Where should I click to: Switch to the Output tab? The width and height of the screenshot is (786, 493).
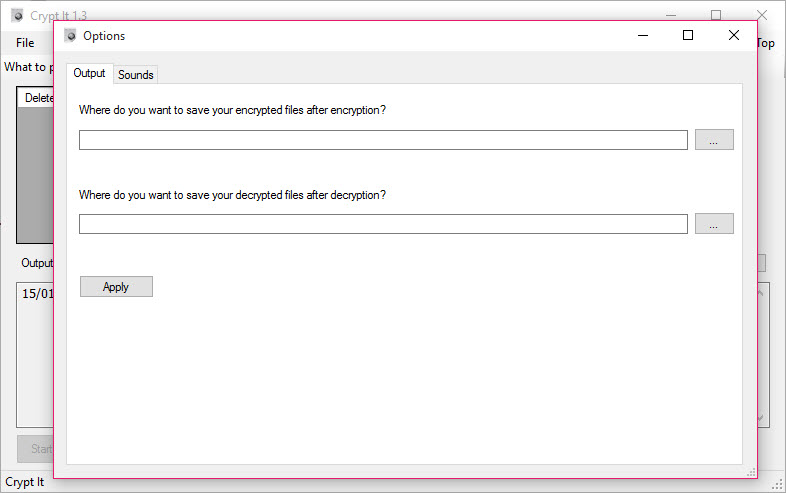click(x=89, y=73)
